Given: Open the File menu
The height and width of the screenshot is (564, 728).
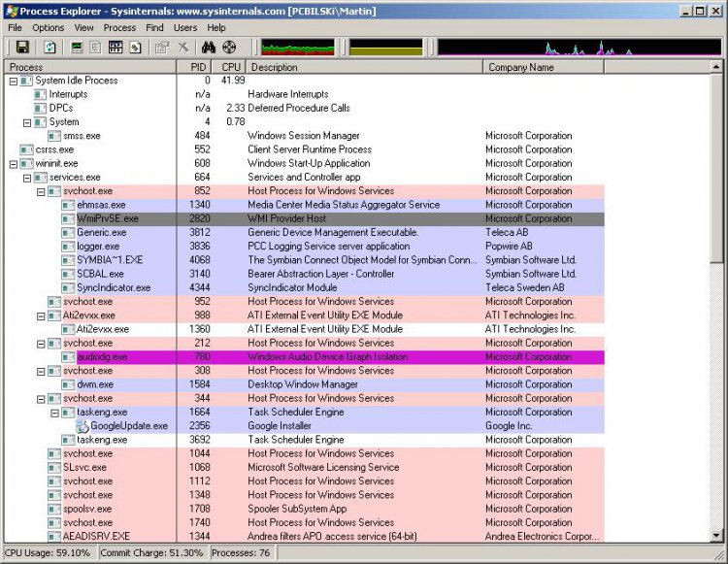Looking at the screenshot, I should click(15, 28).
